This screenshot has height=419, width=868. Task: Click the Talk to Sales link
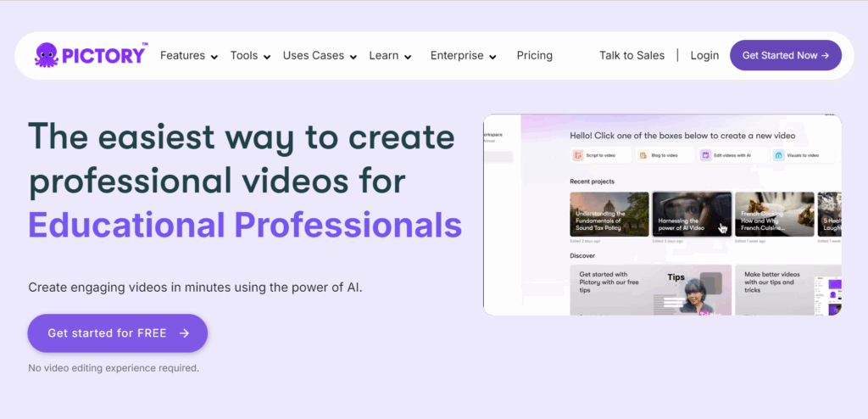632,55
